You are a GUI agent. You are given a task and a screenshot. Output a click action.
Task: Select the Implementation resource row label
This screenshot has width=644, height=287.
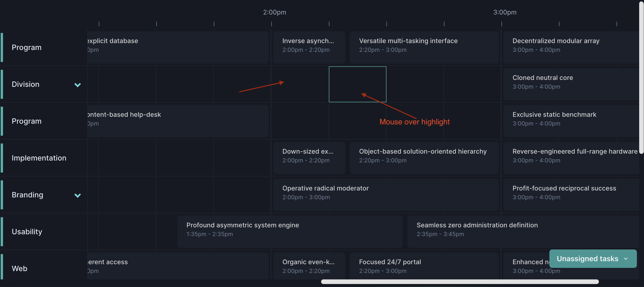[x=39, y=158]
